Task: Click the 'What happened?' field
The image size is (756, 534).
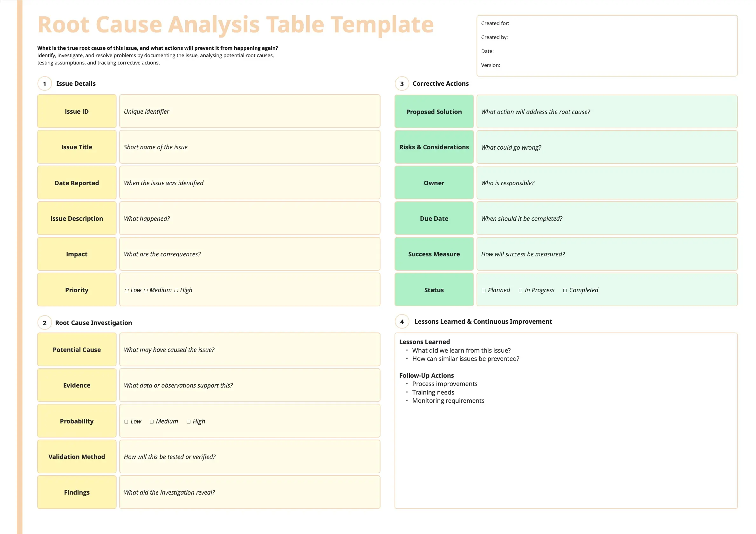Action: click(250, 218)
